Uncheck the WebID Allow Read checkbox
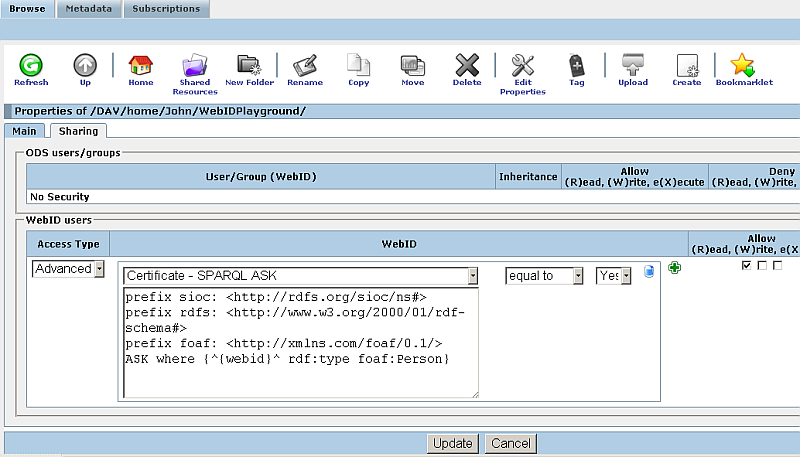This screenshot has width=800, height=457. click(747, 266)
